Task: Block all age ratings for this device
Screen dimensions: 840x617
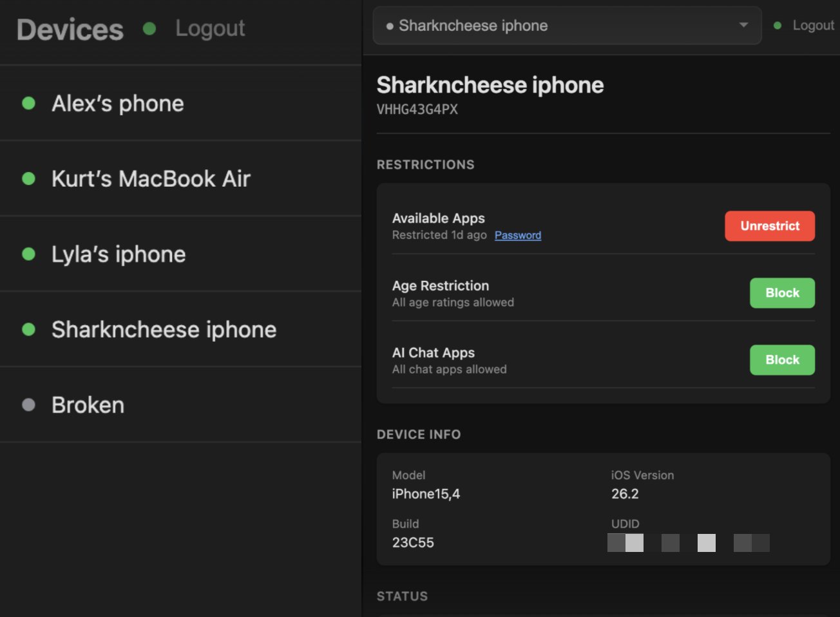Action: pyautogui.click(x=782, y=293)
